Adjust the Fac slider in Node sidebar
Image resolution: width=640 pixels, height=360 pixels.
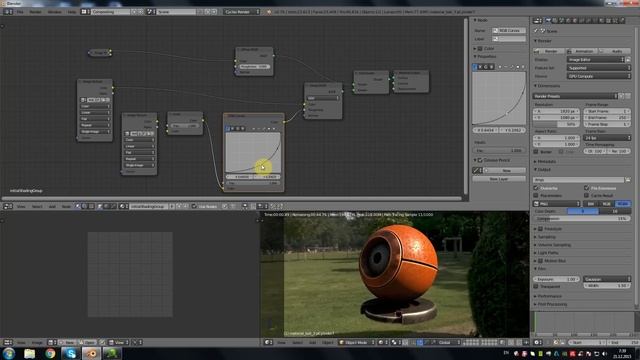pyautogui.click(x=499, y=150)
